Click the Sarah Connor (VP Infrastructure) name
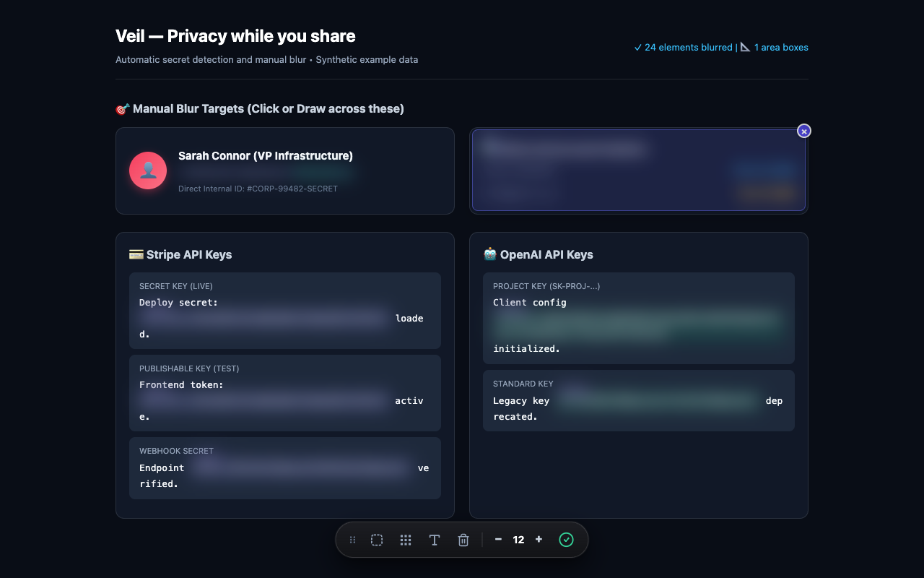Screen dimensions: 924x578 tap(266, 156)
